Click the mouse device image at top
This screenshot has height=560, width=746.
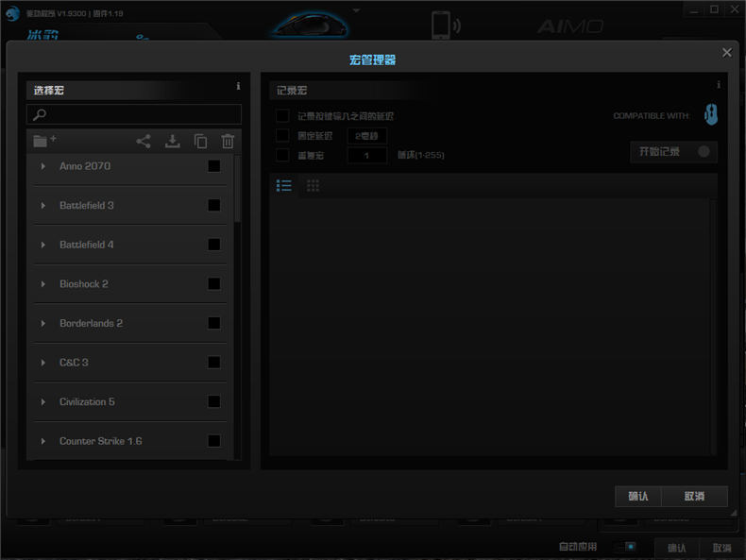click(312, 24)
